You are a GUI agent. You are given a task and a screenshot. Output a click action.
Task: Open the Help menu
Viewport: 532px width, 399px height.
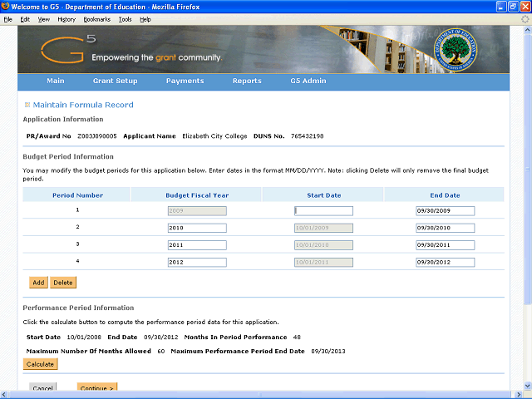[145, 19]
